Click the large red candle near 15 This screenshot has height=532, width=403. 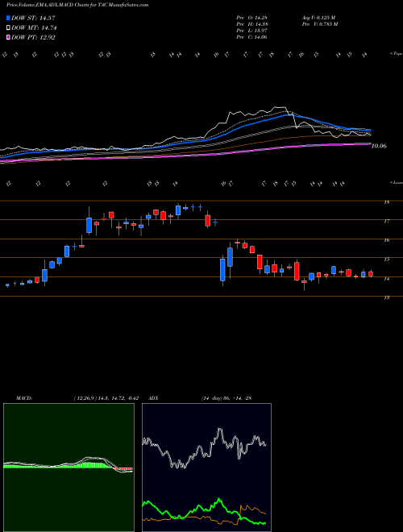click(297, 271)
